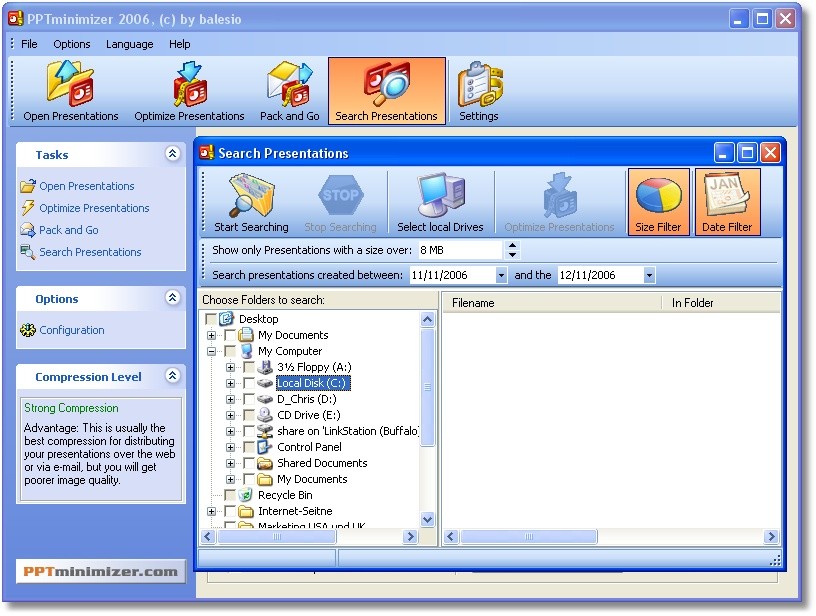816x616 pixels.
Task: Enable the D_Chris (D:) checkbox
Action: [249, 399]
